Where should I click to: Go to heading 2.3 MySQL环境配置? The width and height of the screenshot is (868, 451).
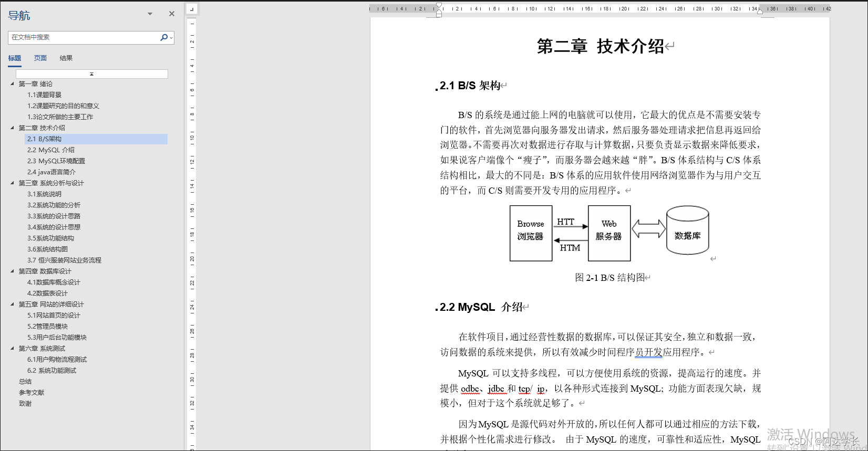coord(56,161)
